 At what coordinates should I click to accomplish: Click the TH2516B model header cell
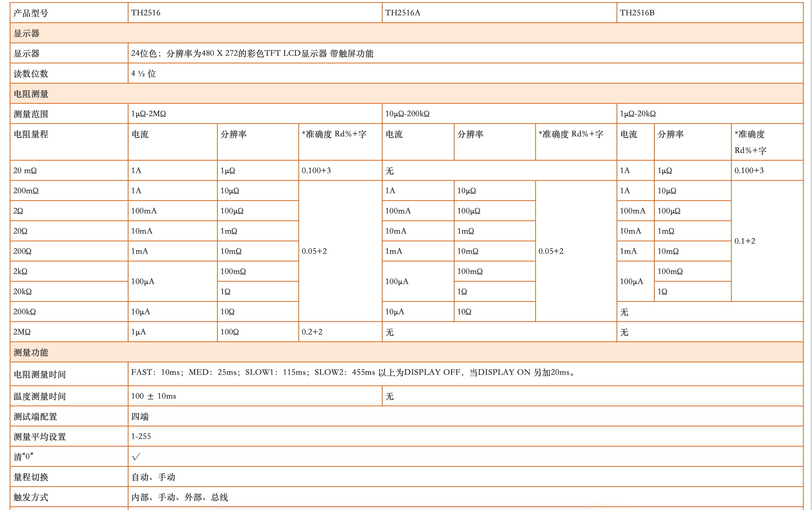pyautogui.click(x=710, y=13)
